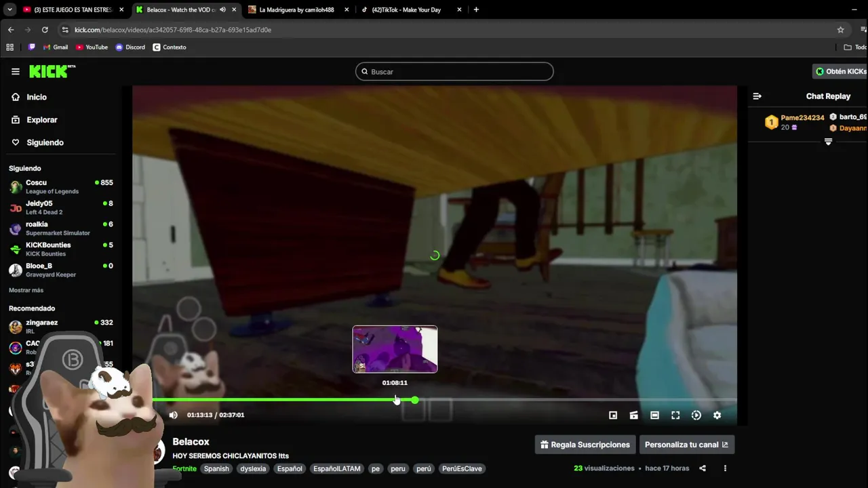Click Regala Suscripciones button
The height and width of the screenshot is (488, 868).
pyautogui.click(x=585, y=445)
